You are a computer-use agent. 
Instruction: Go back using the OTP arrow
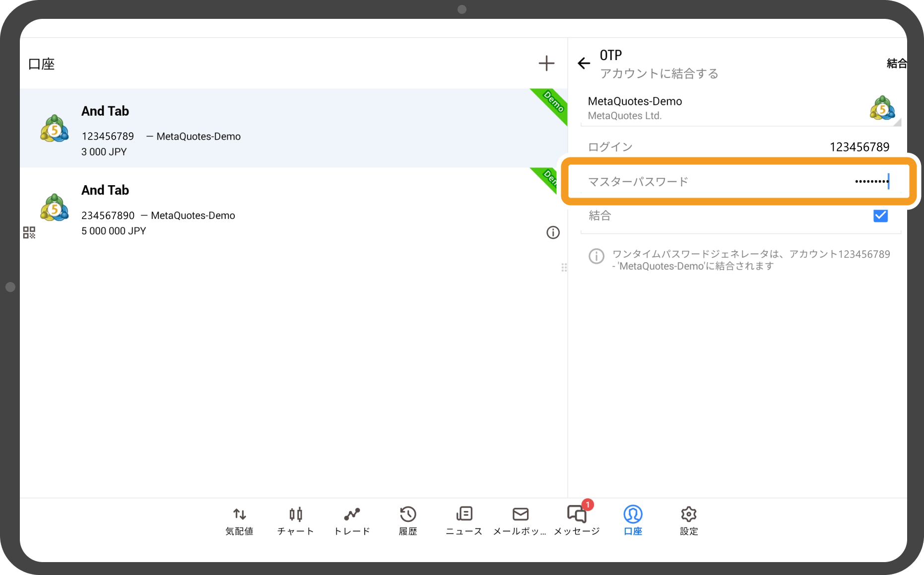click(x=584, y=63)
